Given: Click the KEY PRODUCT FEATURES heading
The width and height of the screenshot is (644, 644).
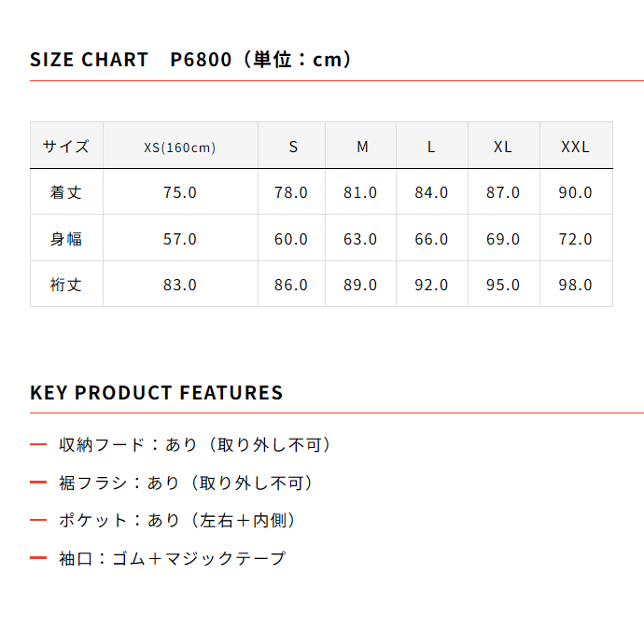Looking at the screenshot, I should pyautogui.click(x=157, y=393).
